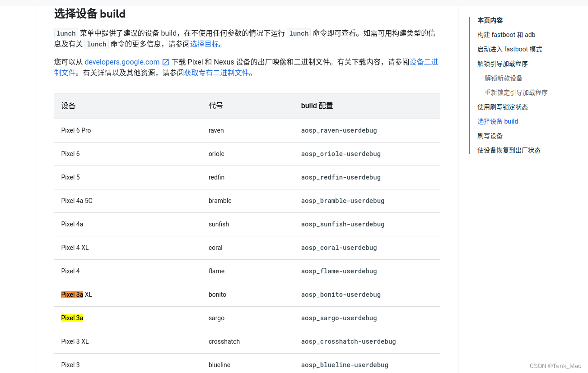
Task: Click the 设备 column header
Action: pos(69,106)
